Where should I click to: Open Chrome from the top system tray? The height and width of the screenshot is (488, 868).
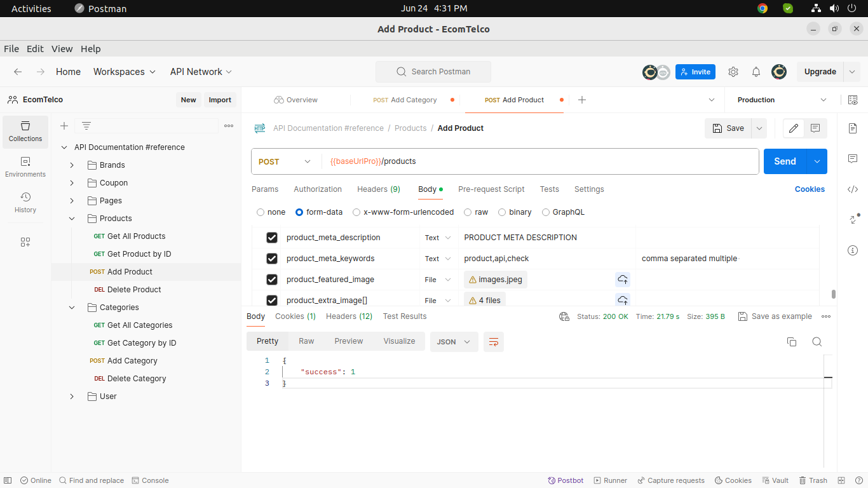coord(763,8)
